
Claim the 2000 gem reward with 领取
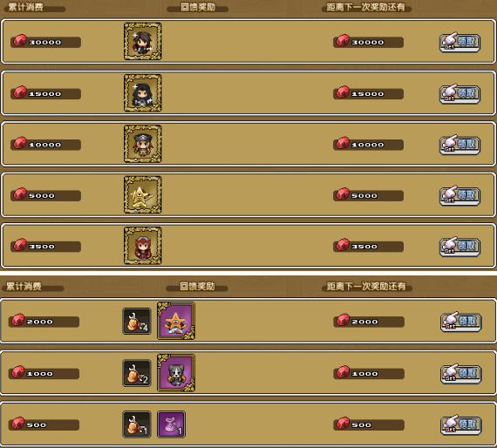click(x=461, y=322)
